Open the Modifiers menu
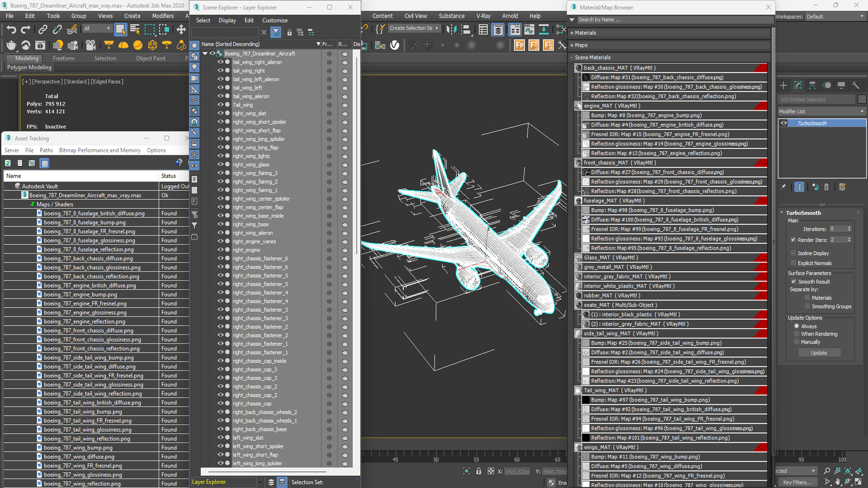The width and height of the screenshot is (868, 488). point(163,16)
